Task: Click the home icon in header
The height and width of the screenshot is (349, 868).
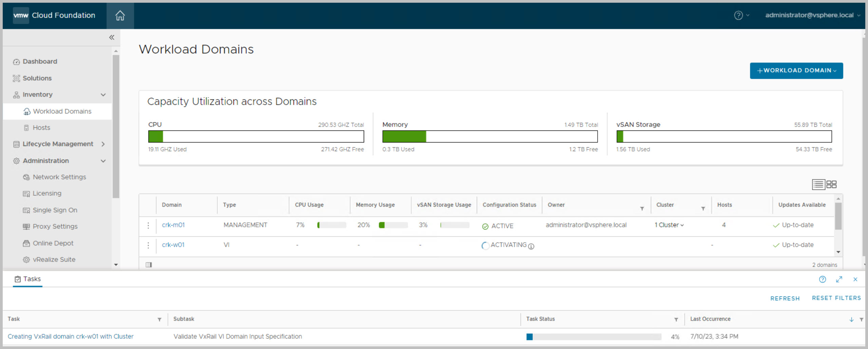Action: click(120, 16)
